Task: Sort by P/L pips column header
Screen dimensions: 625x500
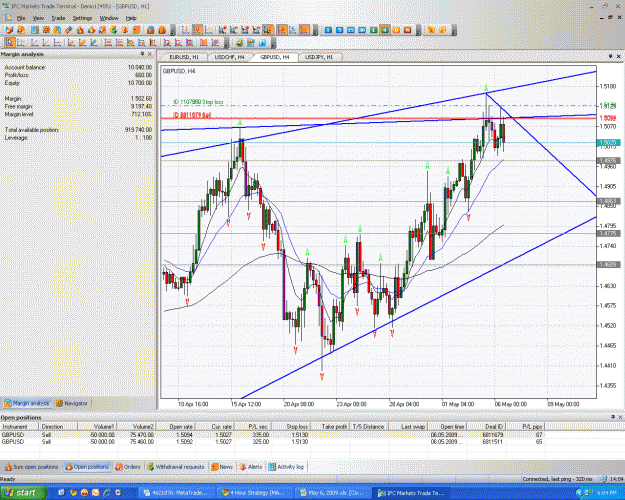Action: (x=525, y=426)
